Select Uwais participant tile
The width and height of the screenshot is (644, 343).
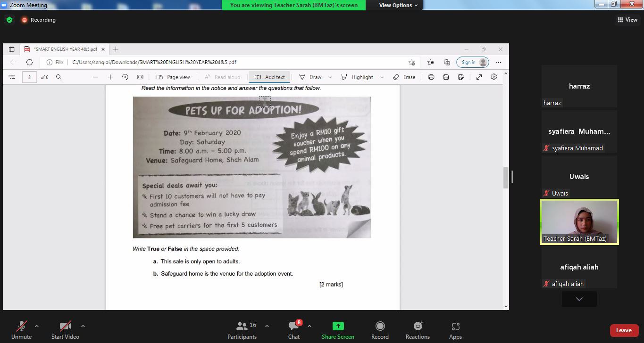579,177
